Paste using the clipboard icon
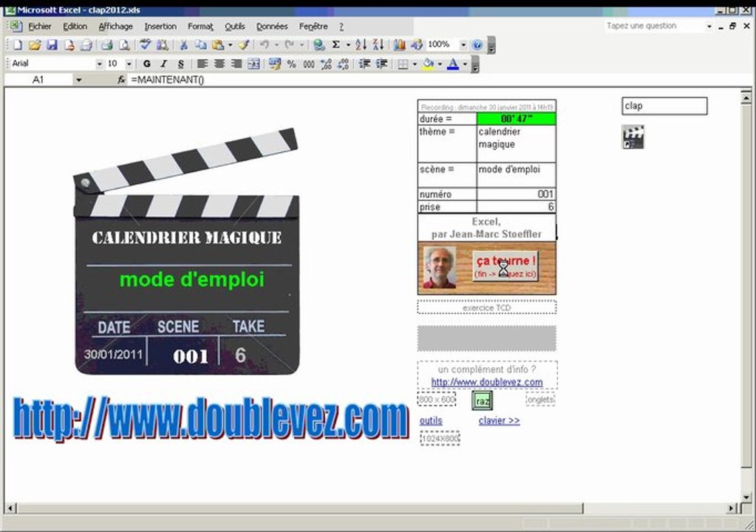 (x=218, y=45)
